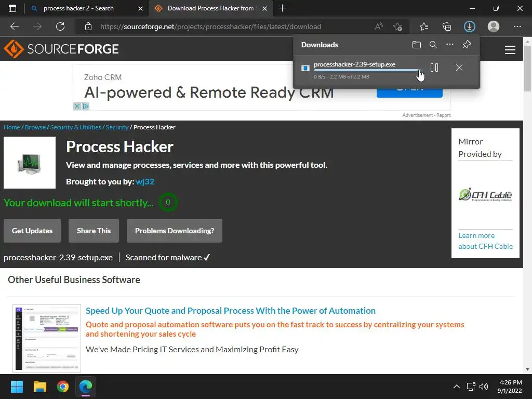Open the SourceForge hamburger menu
Viewport: 532px width, 399px height.
tap(510, 50)
